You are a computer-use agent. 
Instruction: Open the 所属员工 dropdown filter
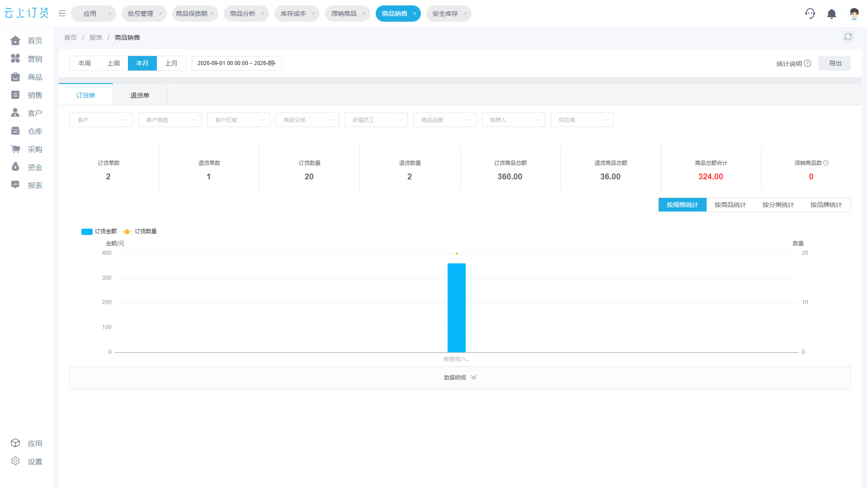pos(376,120)
